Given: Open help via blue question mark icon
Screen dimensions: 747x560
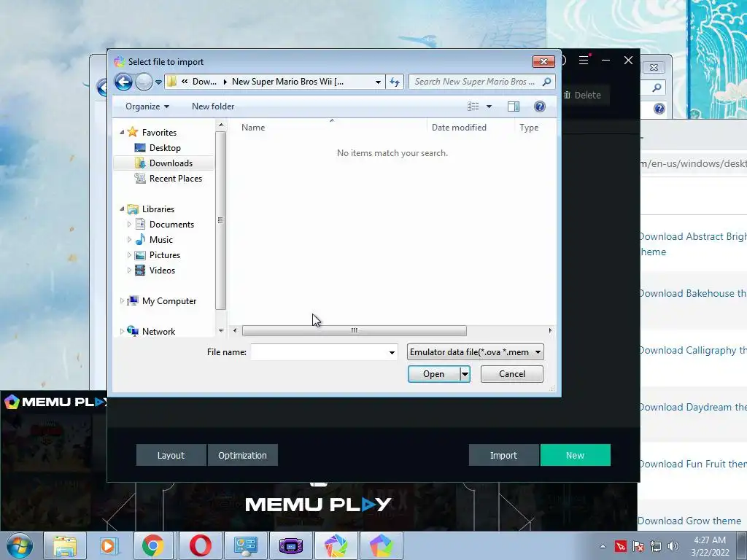Looking at the screenshot, I should [539, 106].
